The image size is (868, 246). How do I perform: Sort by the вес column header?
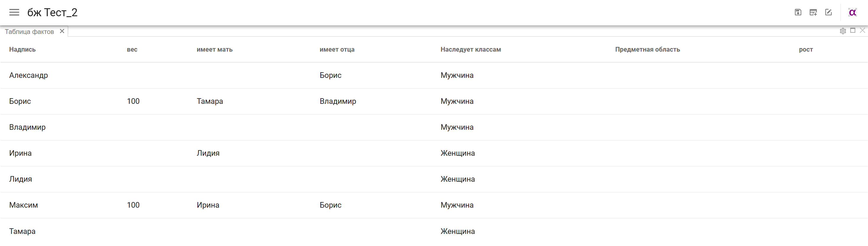point(132,50)
